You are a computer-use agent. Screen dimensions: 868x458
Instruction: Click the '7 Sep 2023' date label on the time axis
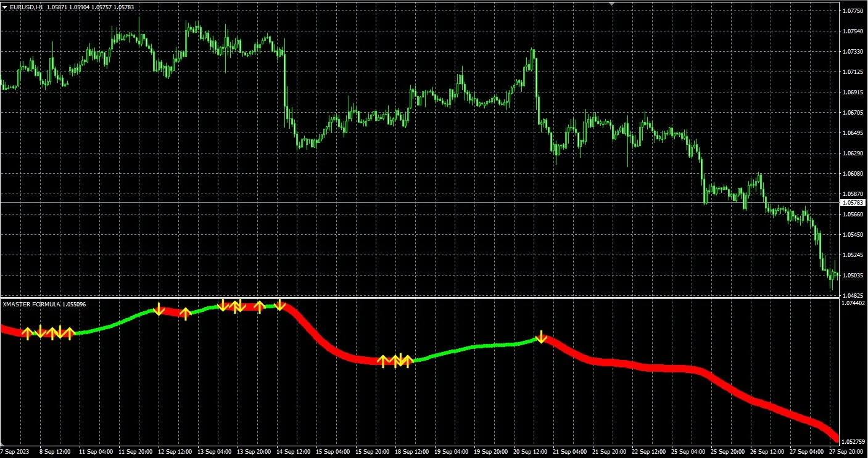coord(15,450)
